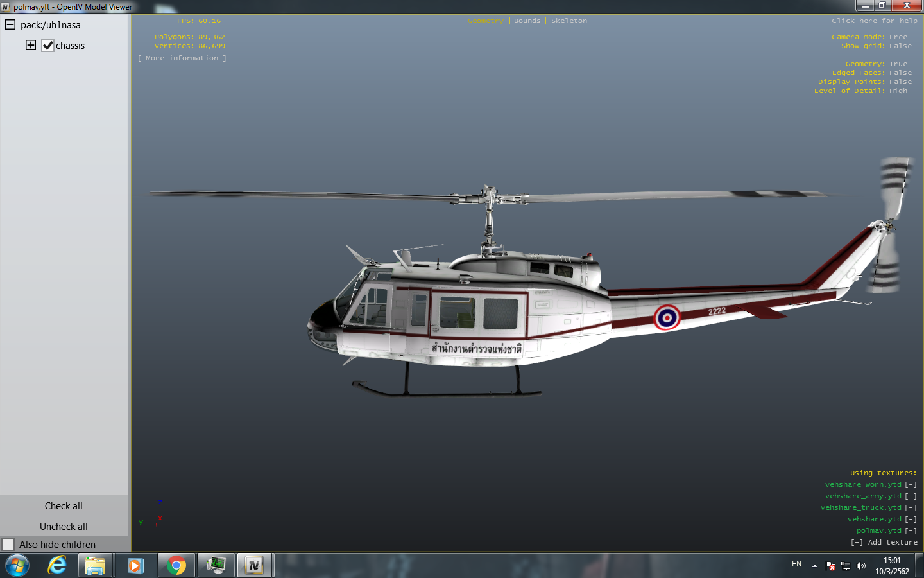Image resolution: width=924 pixels, height=578 pixels.
Task: Enable the Also hide children checkbox
Action: pos(8,544)
